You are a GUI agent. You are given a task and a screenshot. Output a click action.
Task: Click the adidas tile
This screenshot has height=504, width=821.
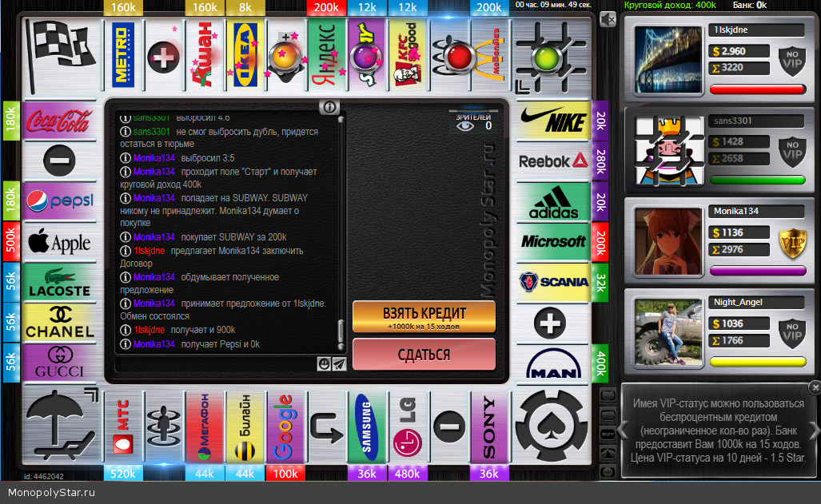coord(553,201)
